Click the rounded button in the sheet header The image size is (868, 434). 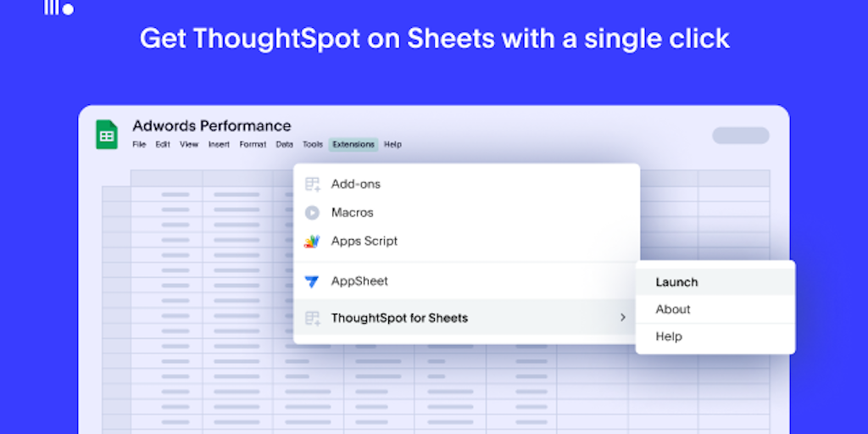pyautogui.click(x=741, y=135)
